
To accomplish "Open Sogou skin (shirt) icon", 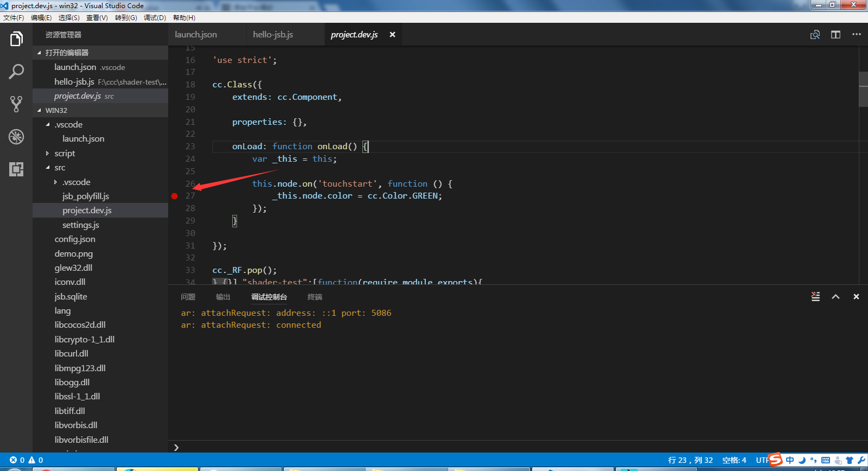I will [x=850, y=460].
